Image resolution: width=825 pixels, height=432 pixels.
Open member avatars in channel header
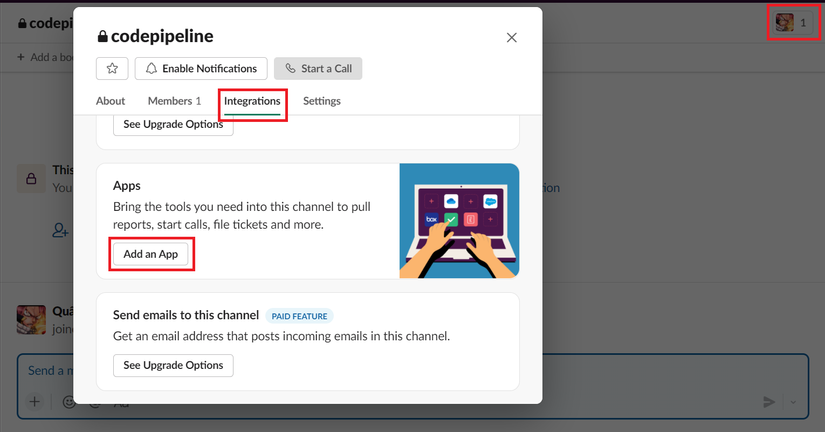point(793,23)
